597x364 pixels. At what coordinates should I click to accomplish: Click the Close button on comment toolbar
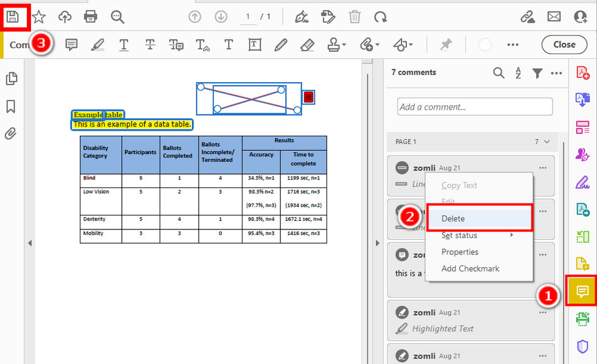click(x=564, y=44)
